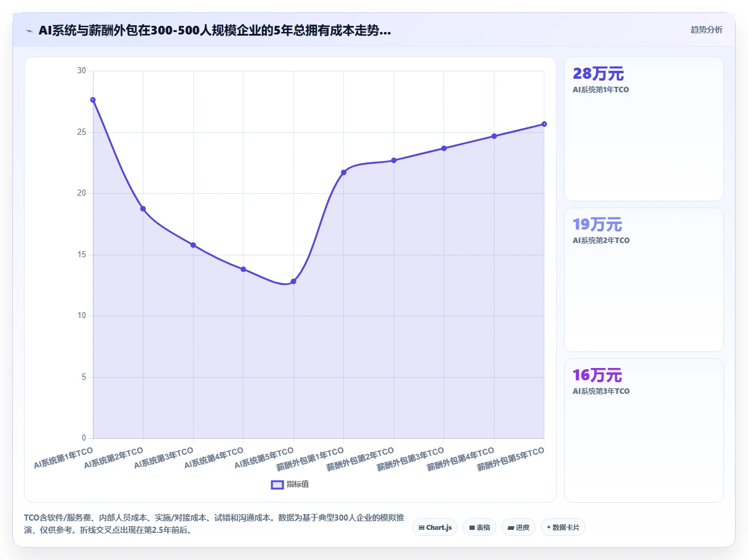Click the chart title in the header
The width and height of the screenshot is (748, 560).
(x=215, y=30)
